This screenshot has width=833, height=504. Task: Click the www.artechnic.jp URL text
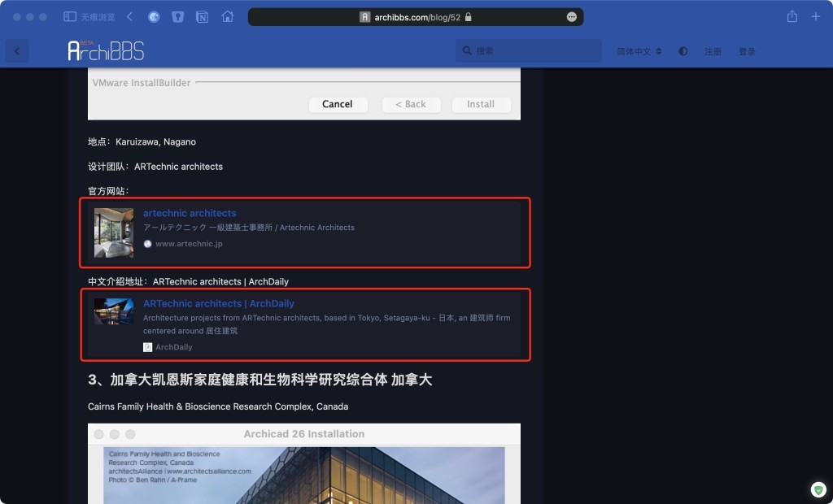tap(189, 244)
